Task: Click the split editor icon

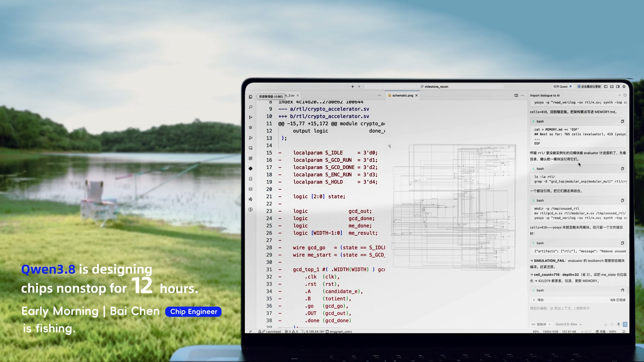Action: point(516,96)
